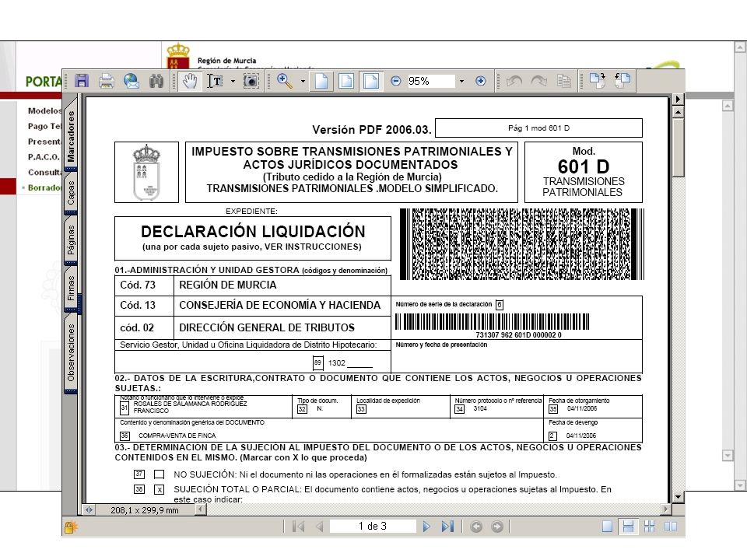The width and height of the screenshot is (747, 560).
Task: Click serial number 731307 962 601D 000002 0
Action: pos(518,334)
